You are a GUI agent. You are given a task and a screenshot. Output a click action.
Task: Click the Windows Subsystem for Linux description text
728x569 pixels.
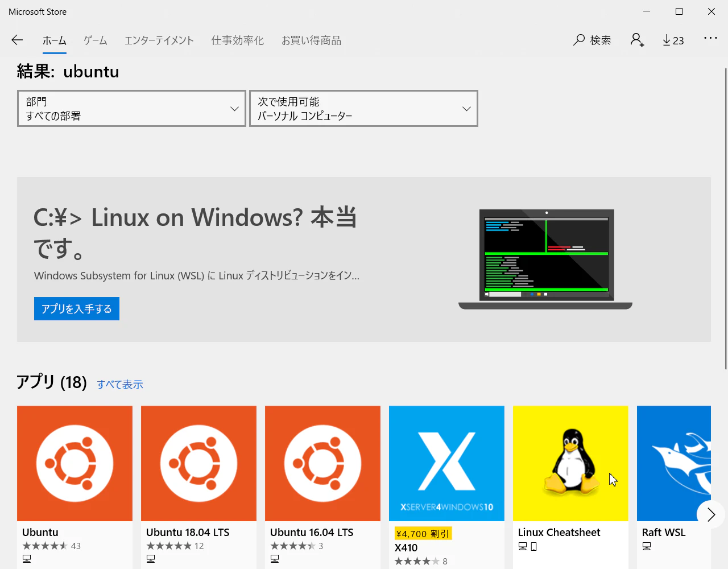(x=197, y=275)
